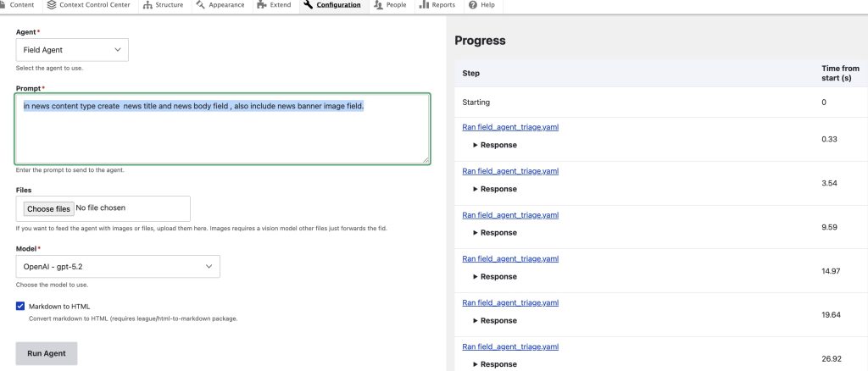The image size is (868, 371).
Task: Expand the Response at 0.33 seconds
Action: [494, 145]
